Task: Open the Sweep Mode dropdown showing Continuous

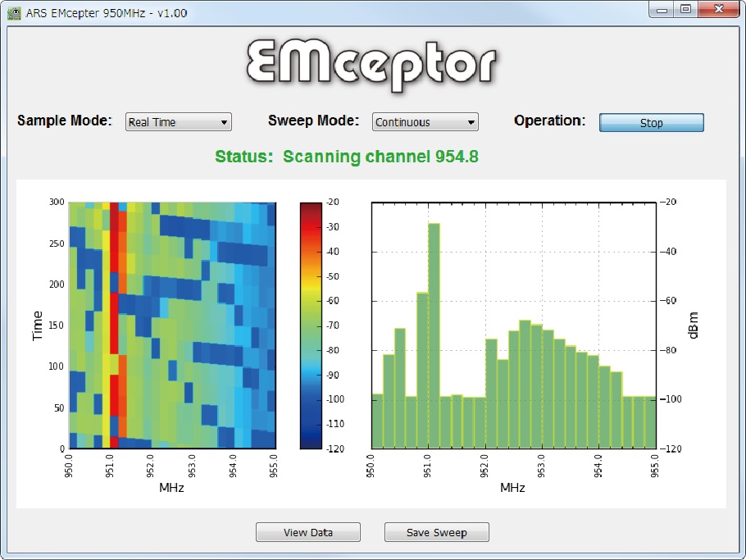Action: pos(425,122)
